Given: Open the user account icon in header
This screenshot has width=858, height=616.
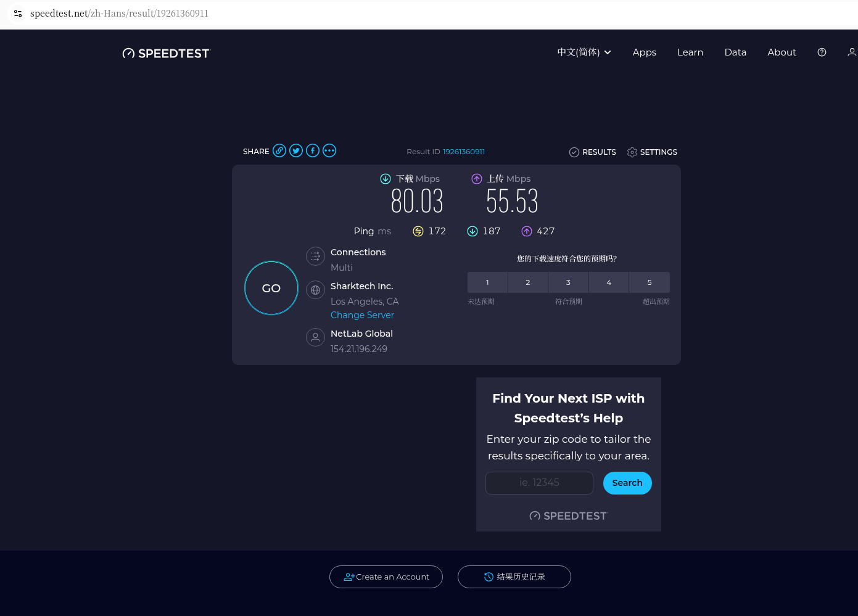Looking at the screenshot, I should point(852,52).
